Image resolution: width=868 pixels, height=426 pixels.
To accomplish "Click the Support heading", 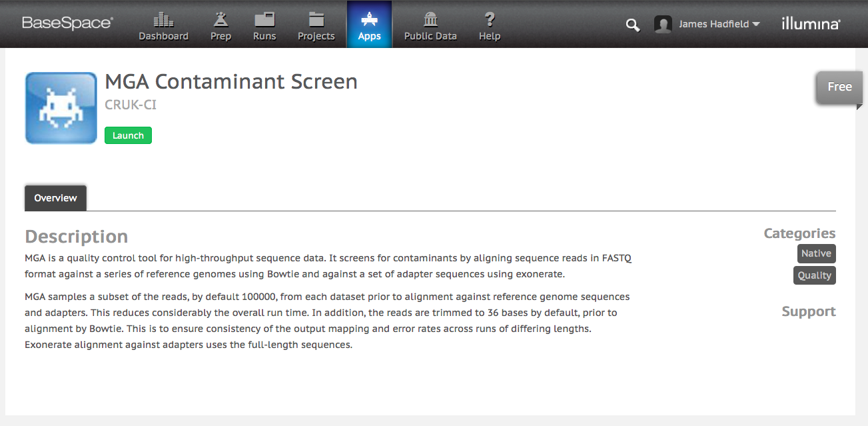I will 808,311.
